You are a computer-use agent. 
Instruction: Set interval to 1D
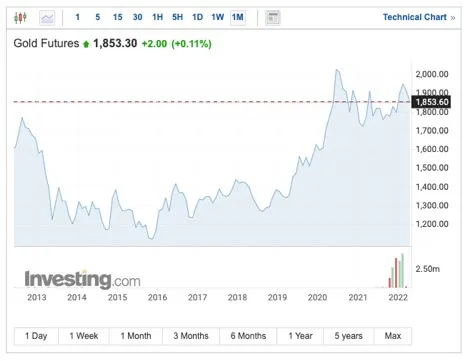click(x=197, y=17)
